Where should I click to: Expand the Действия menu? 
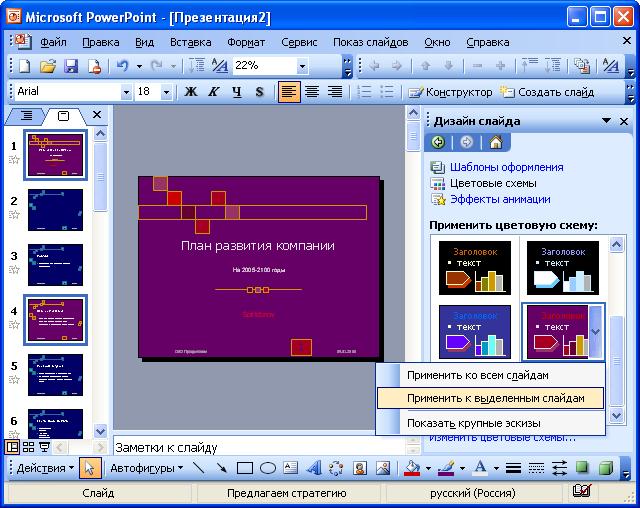coord(45,468)
